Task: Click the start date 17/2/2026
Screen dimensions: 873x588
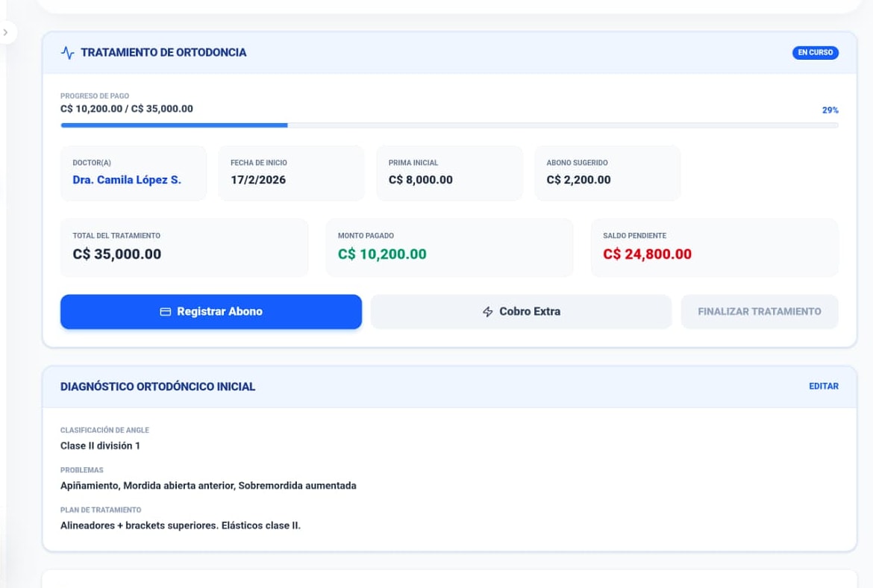Action: (x=258, y=180)
